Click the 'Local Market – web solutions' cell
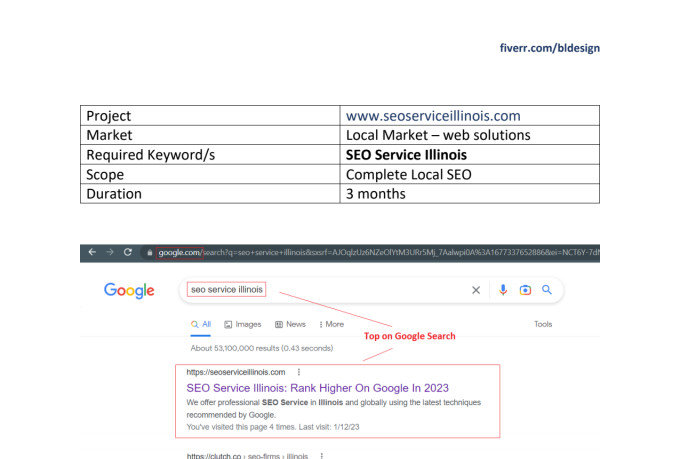The height and width of the screenshot is (459, 680). click(470, 135)
